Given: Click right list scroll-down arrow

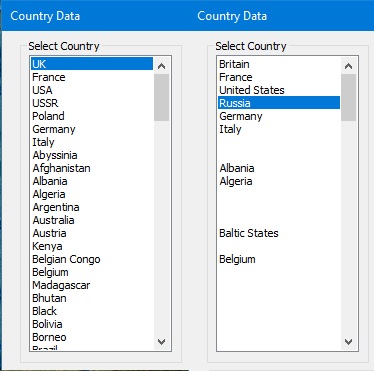Looking at the screenshot, I should (349, 342).
